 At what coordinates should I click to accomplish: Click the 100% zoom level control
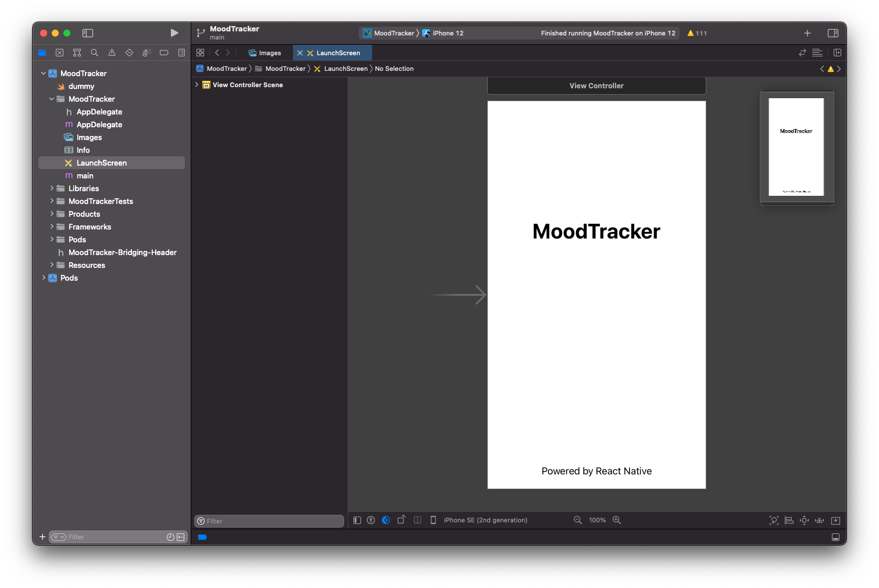coord(597,520)
